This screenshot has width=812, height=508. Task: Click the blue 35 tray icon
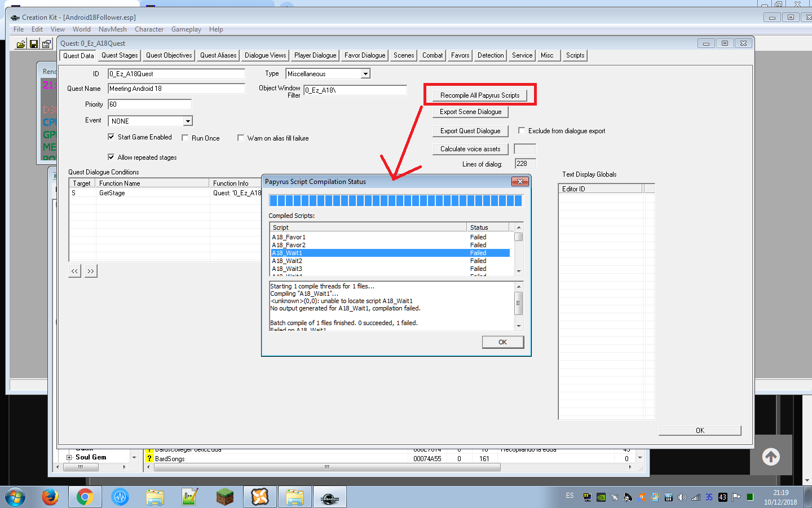coord(709,497)
